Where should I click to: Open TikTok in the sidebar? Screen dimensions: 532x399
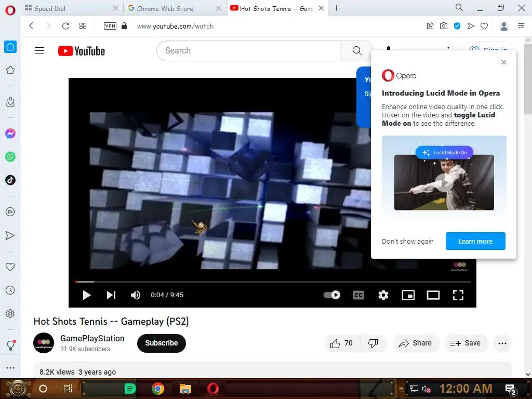pos(10,180)
